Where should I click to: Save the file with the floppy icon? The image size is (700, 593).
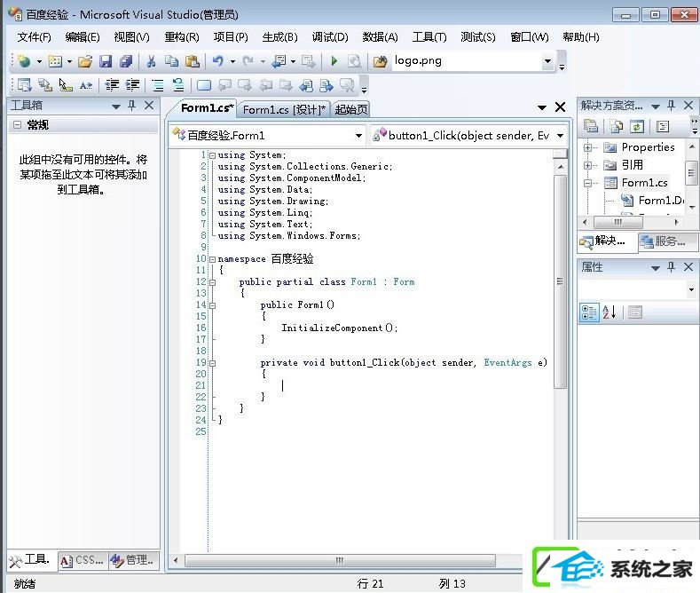click(106, 61)
